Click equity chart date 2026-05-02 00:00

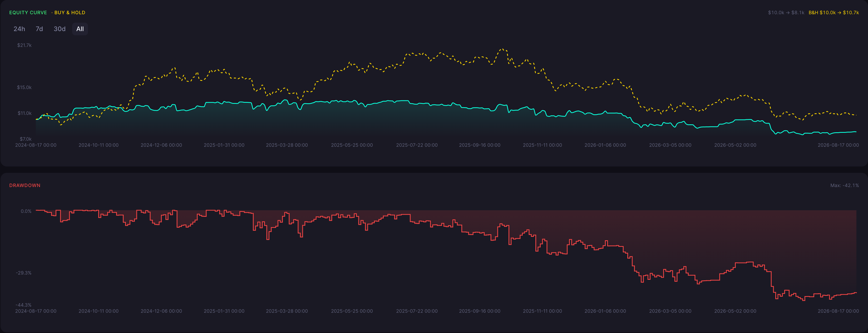point(735,145)
